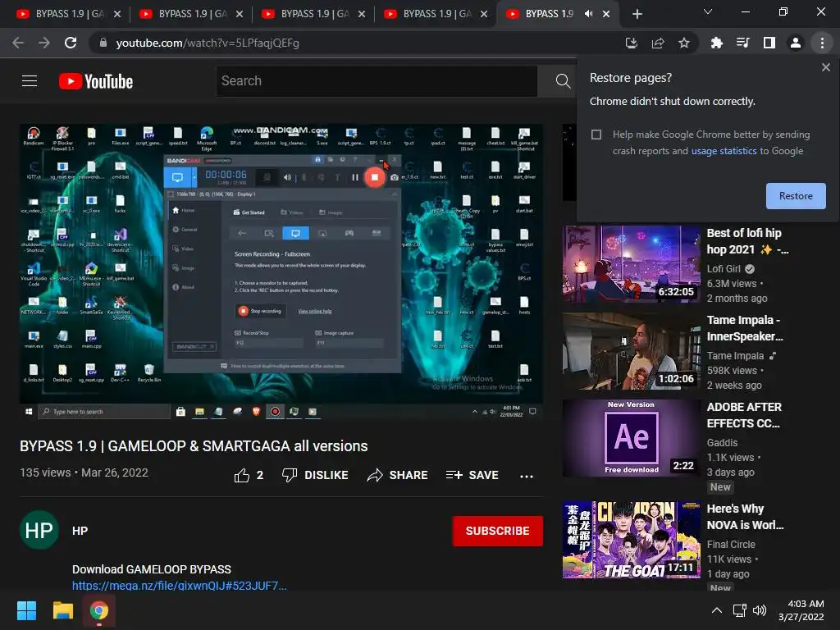This screenshot has height=630, width=840.
Task: Click the Restore button
Action: tap(796, 196)
